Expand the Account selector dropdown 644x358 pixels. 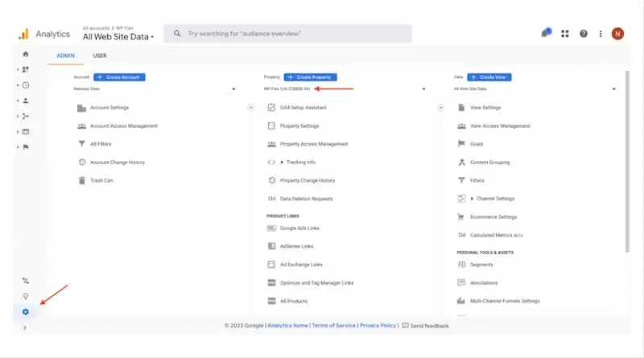point(153,89)
